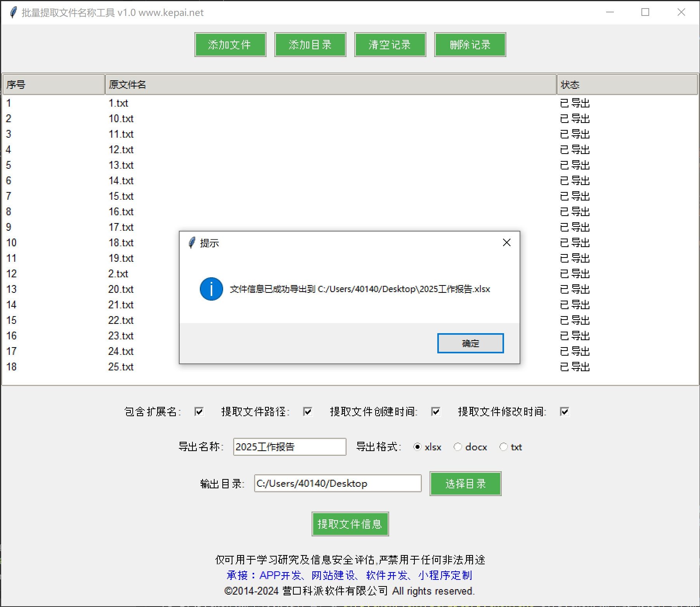Click the 导出名称 input field
The width and height of the screenshot is (700, 607).
[x=289, y=446]
